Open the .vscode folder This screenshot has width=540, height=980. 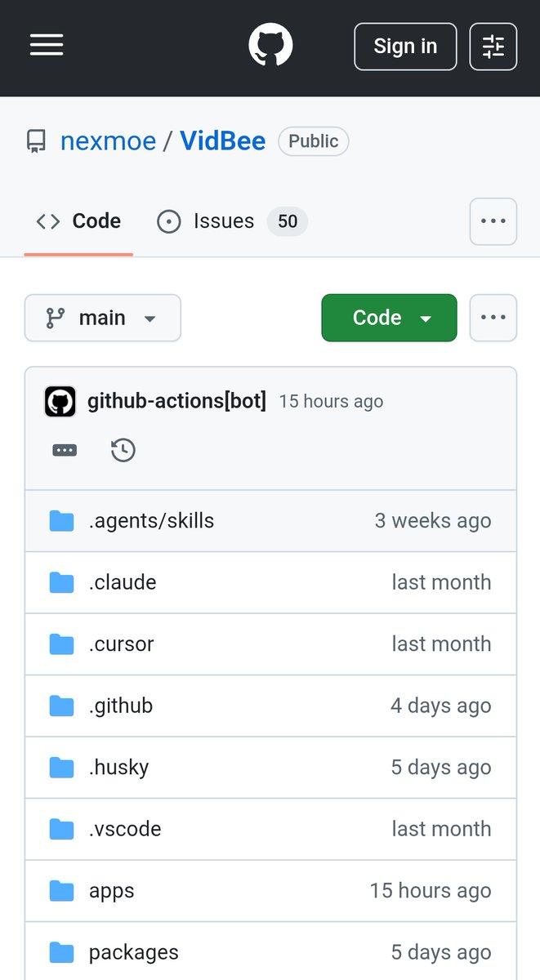(x=125, y=829)
